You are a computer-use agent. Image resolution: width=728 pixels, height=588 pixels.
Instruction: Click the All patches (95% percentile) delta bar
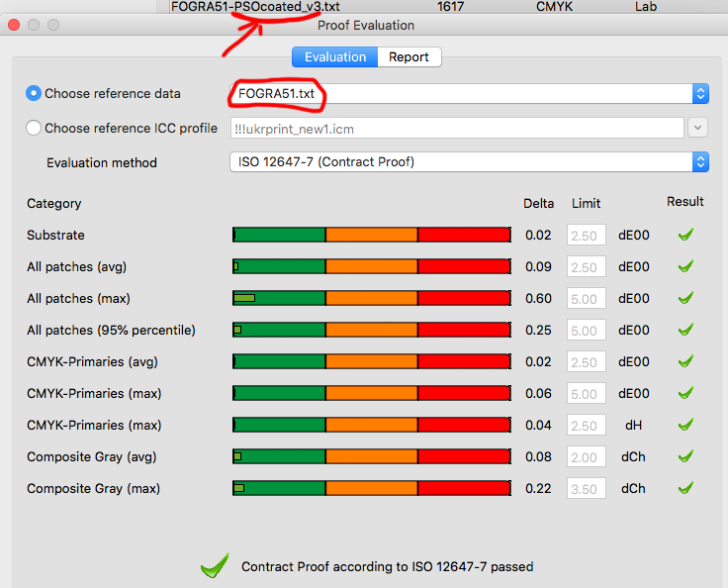pos(372,330)
